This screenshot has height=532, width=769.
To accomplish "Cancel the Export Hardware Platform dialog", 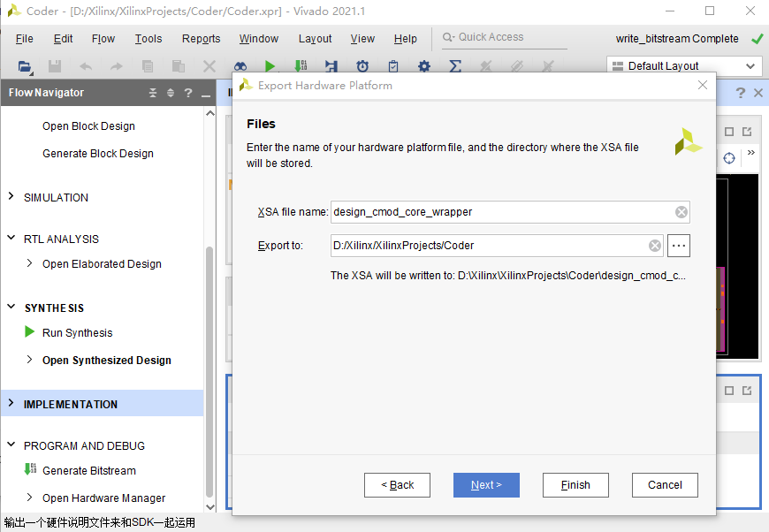I will click(665, 485).
